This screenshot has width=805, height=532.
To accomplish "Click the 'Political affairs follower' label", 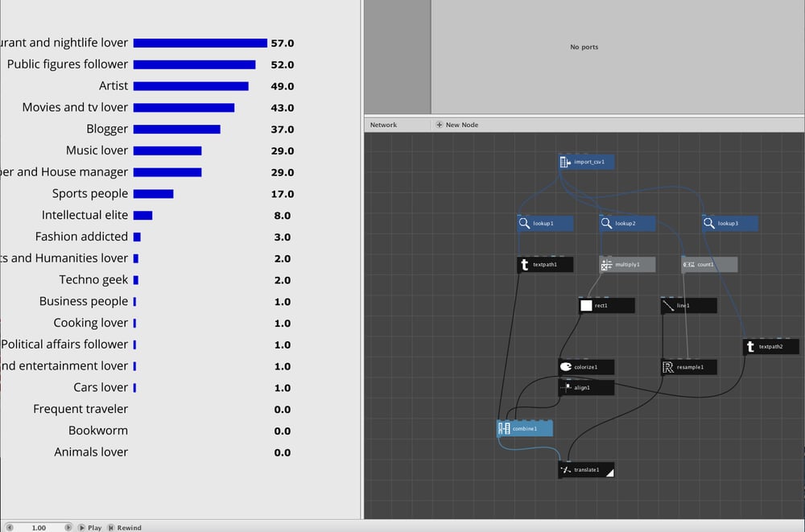I will [x=64, y=344].
